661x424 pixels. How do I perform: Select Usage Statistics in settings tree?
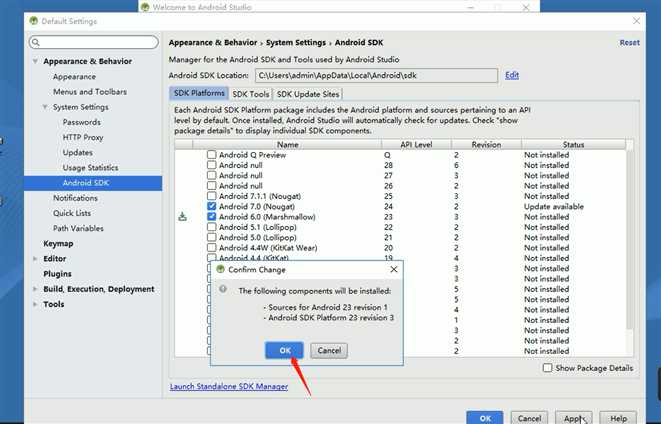pyautogui.click(x=90, y=168)
